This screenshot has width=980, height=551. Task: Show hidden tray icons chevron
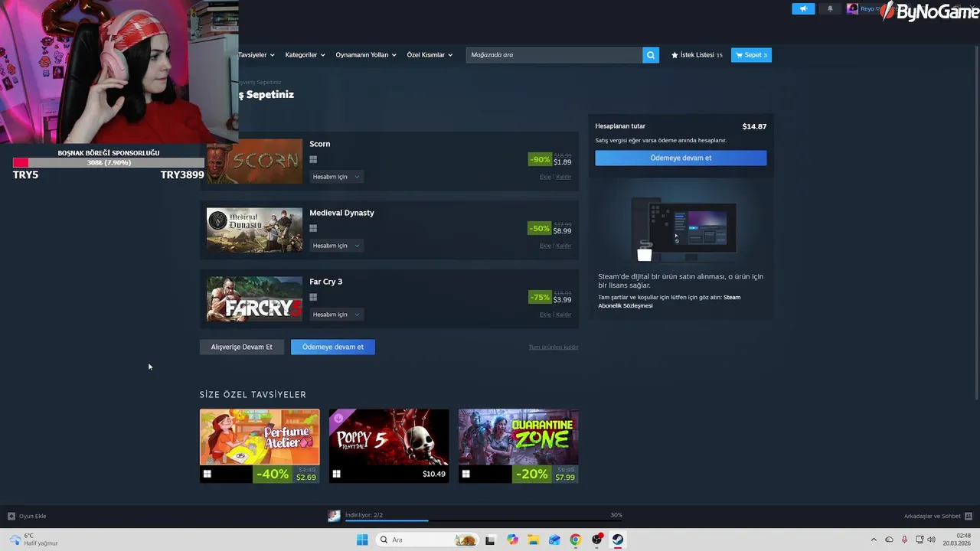tap(874, 540)
